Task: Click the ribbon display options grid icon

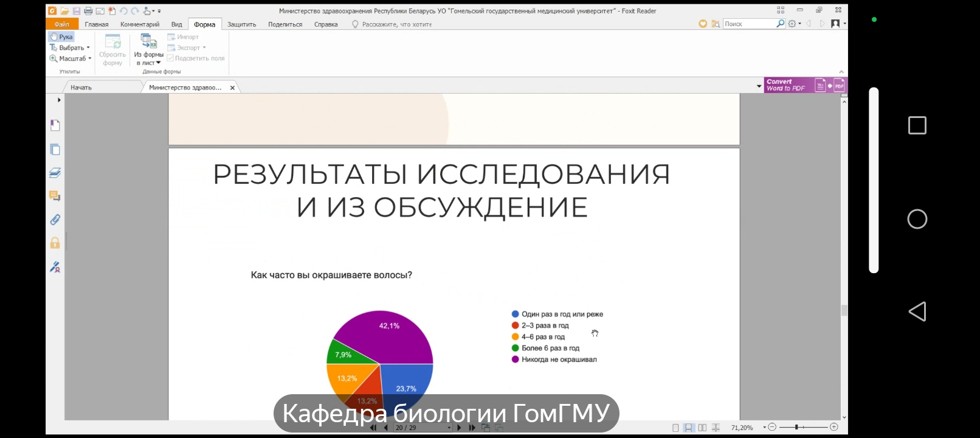Action: click(781, 10)
